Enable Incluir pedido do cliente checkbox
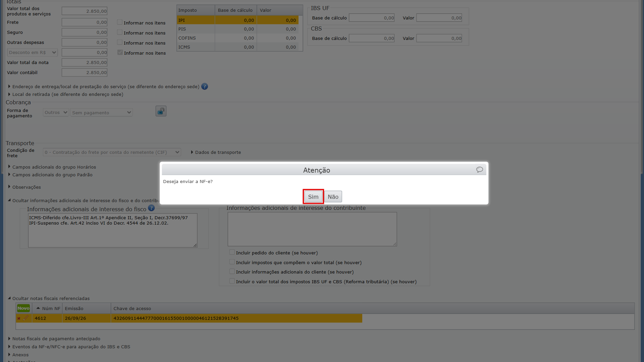This screenshot has width=644, height=362. click(232, 252)
